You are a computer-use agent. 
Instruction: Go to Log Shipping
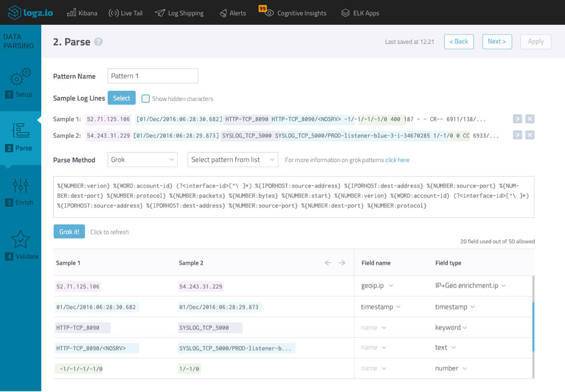tap(179, 13)
